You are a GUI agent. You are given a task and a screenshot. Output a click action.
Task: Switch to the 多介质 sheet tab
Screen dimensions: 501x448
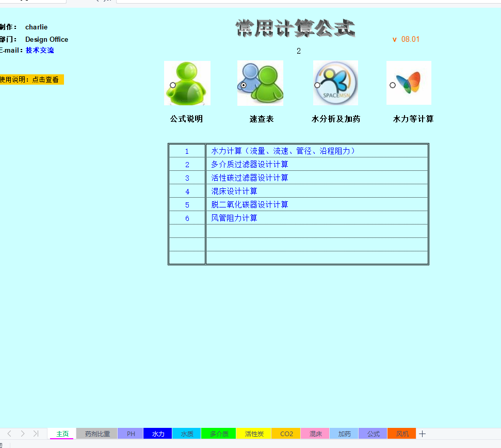219,434
